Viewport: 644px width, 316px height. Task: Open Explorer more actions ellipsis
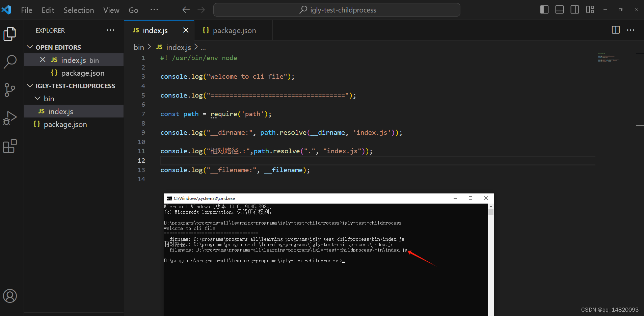(x=111, y=30)
